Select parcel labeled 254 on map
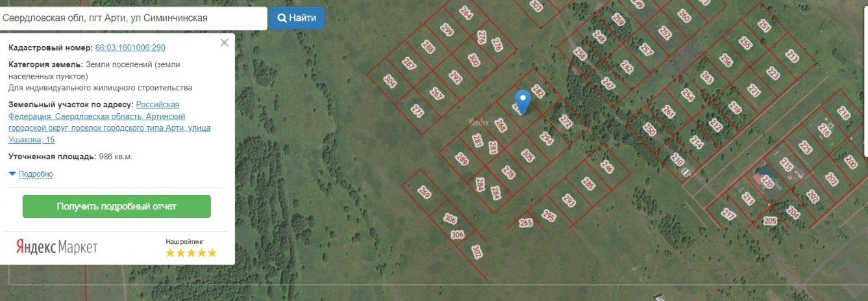This screenshot has height=301, width=868. 688,94
